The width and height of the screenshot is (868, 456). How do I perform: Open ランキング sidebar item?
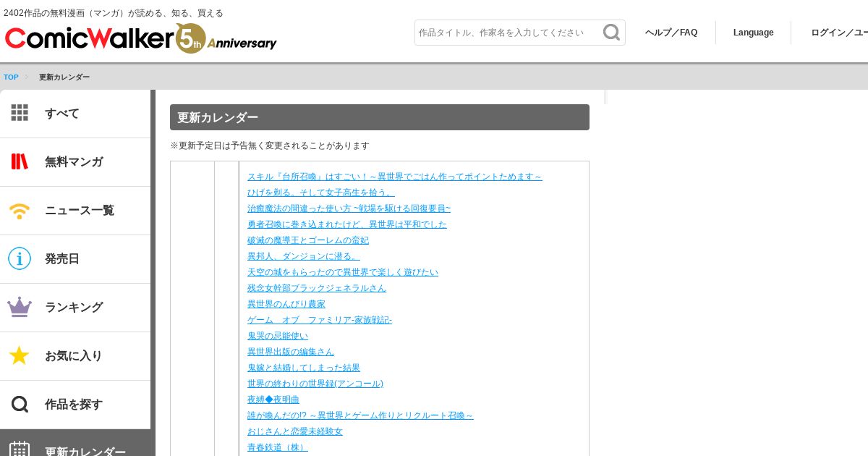tap(75, 308)
